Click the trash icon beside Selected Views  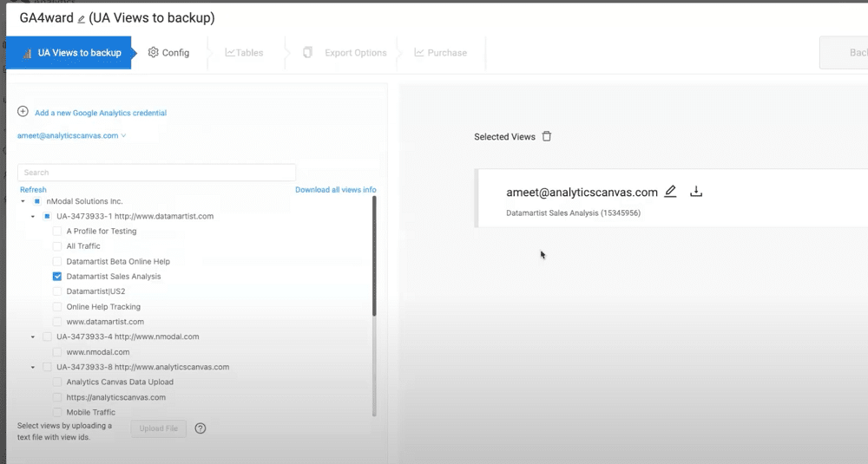[546, 136]
